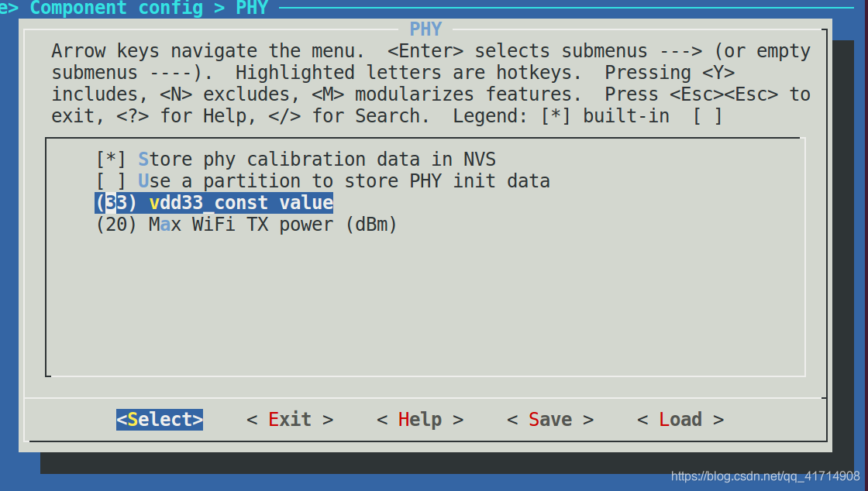868x491 pixels.
Task: Click the Component config breadcrumb
Action: pyautogui.click(x=116, y=8)
